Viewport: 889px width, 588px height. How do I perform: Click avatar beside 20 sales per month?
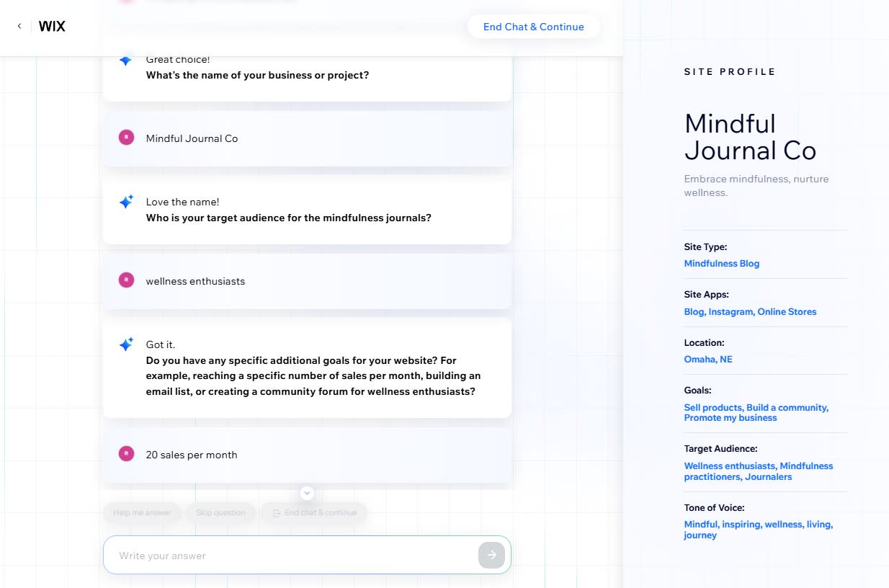pyautogui.click(x=126, y=454)
